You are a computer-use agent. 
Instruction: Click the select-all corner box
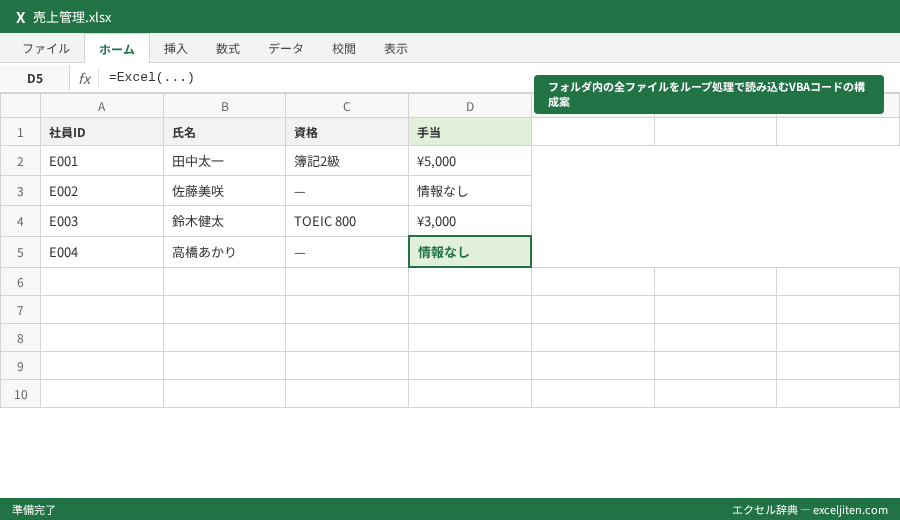20,106
